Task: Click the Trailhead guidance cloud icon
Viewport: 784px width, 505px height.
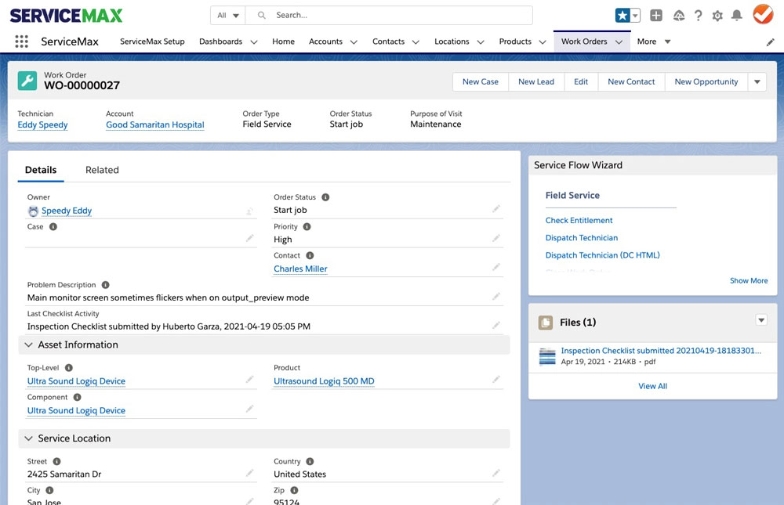Action: [678, 16]
